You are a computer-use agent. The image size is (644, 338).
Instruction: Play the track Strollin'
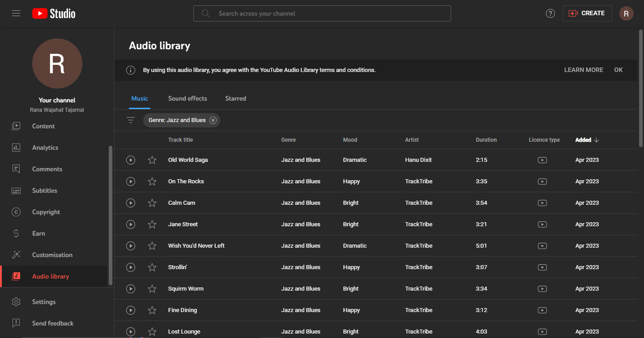131,267
